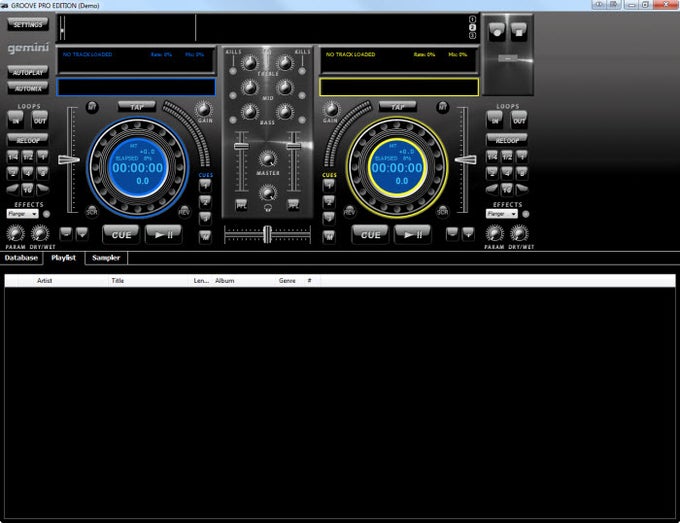Trigger blue cue point 1 on left deck
This screenshot has width=680, height=523.
tap(205, 186)
